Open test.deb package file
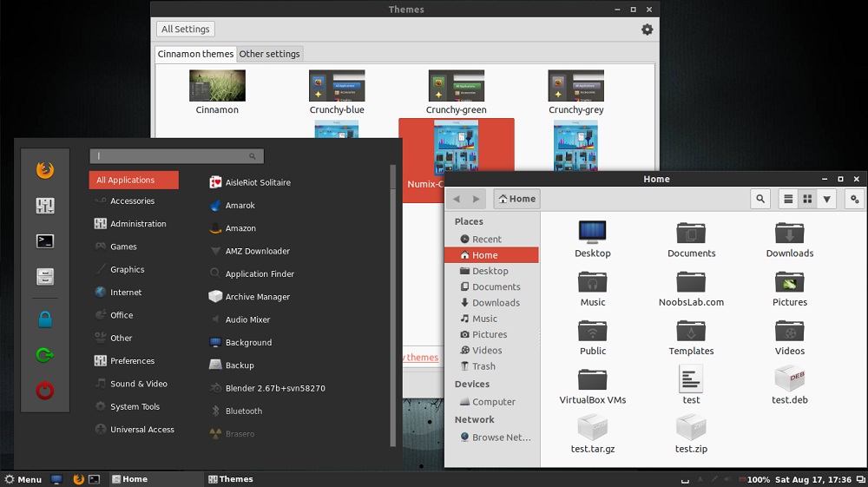Screen dimensions: 868x487 pyautogui.click(x=789, y=385)
